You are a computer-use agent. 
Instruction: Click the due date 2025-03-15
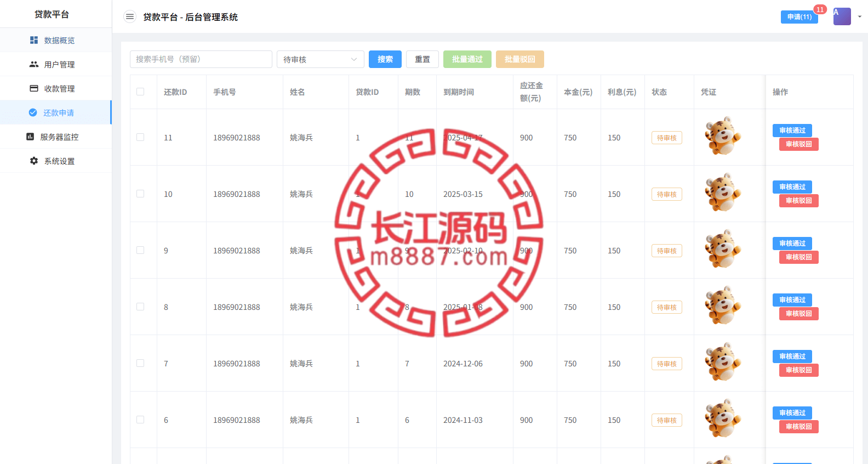click(463, 194)
